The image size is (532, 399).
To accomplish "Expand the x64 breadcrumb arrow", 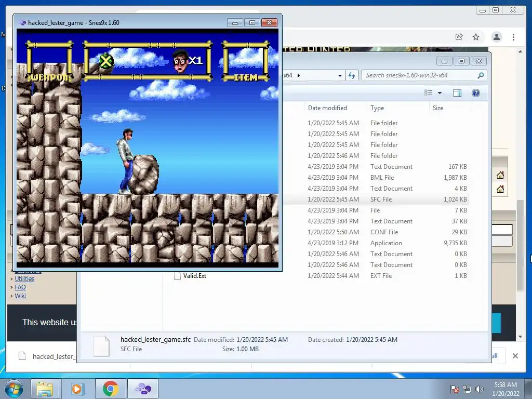I will (x=299, y=75).
